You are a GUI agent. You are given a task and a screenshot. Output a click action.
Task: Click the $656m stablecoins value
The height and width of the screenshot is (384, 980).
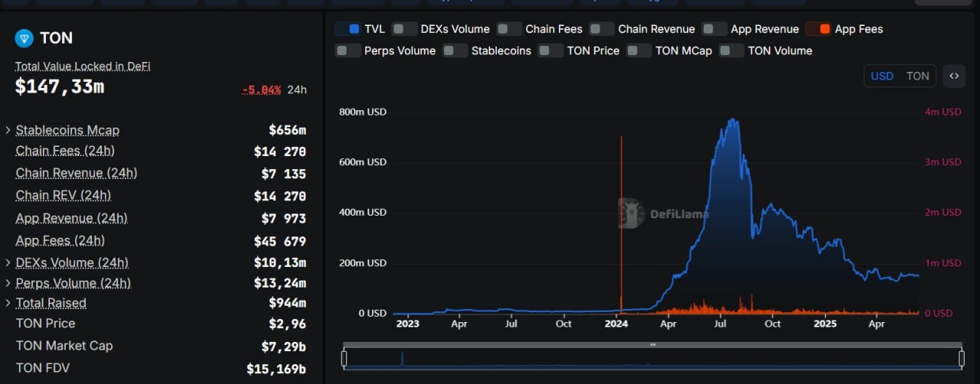(x=287, y=130)
